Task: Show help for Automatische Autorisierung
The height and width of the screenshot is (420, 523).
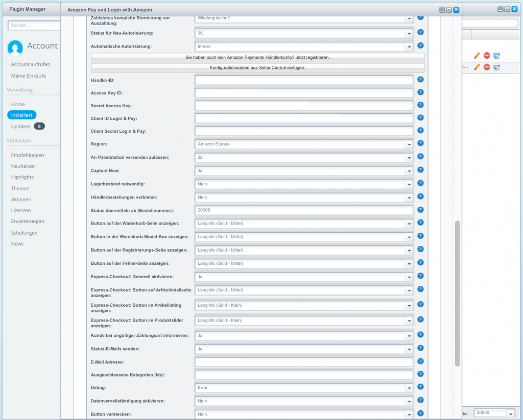Action: (420, 45)
